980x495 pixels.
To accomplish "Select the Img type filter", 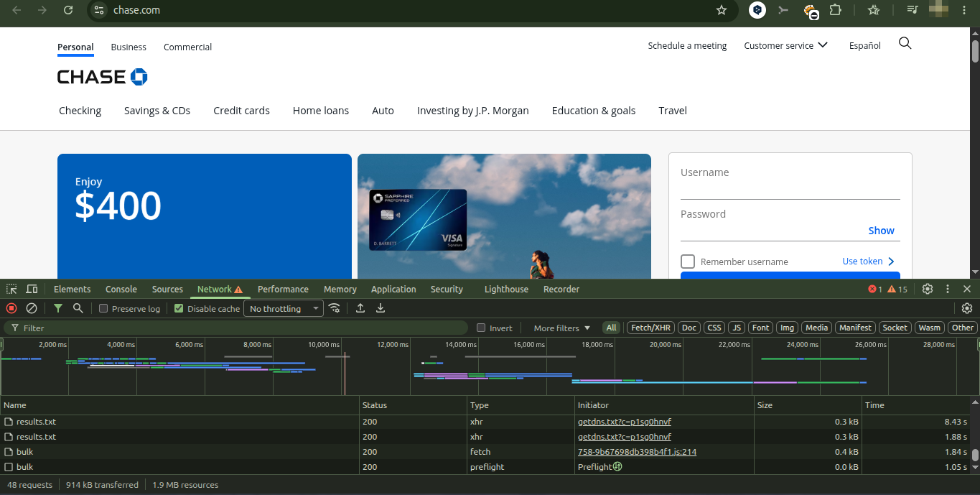I will (788, 328).
